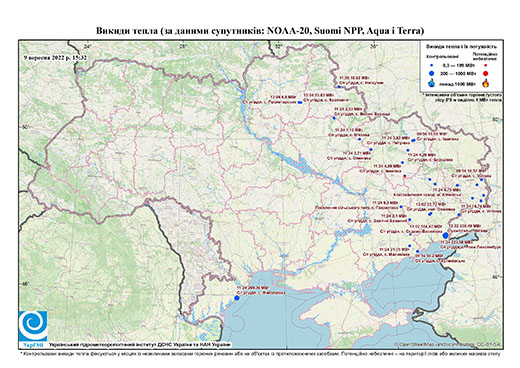Click the date stamp 9 вересня 2022 р. 15:32
Screen dimensions: 520x368
(56, 57)
